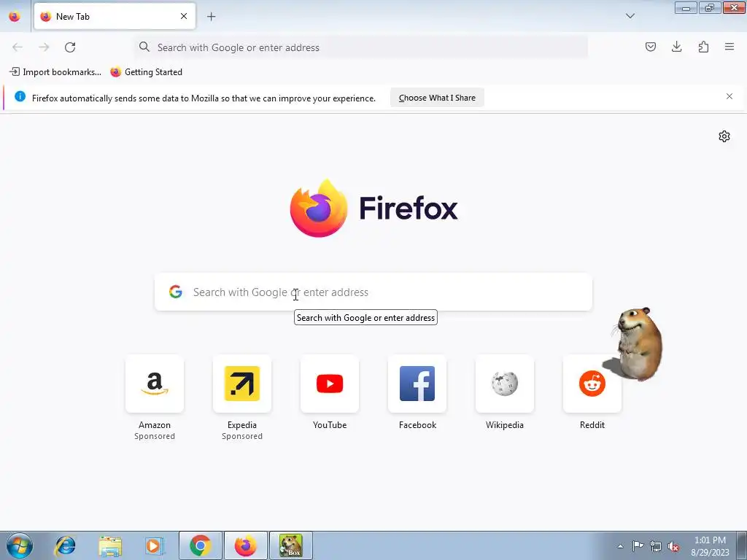Open Windows Media Player from the taskbar
The width and height of the screenshot is (747, 560).
[x=155, y=545]
